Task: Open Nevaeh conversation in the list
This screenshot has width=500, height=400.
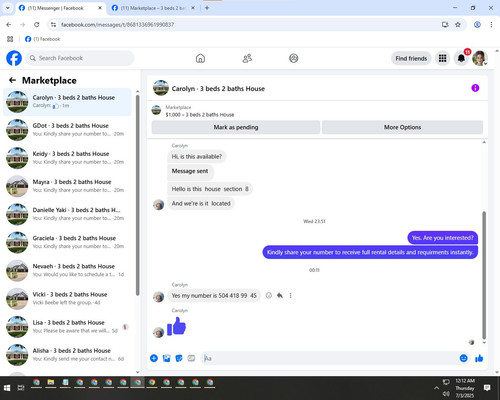Action: (67, 270)
